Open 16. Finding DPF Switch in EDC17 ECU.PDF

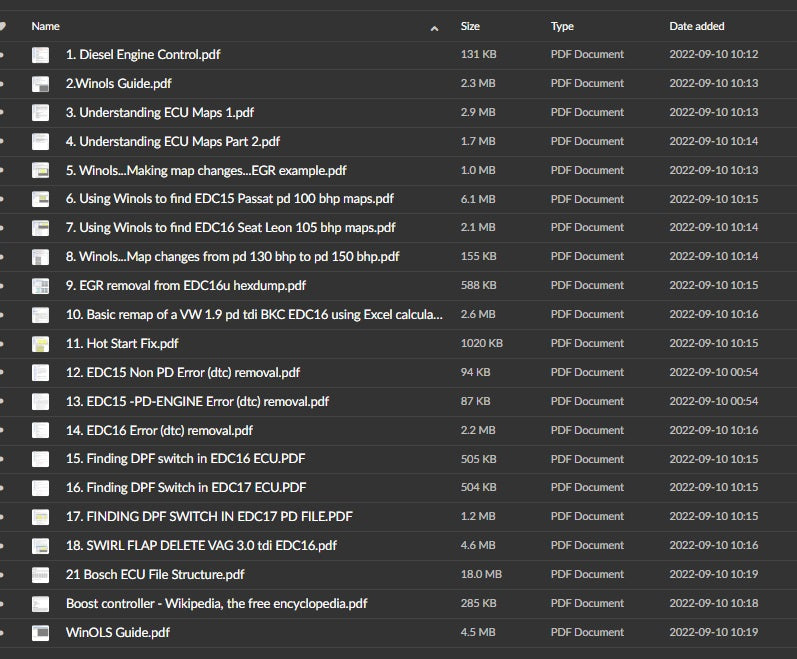pyautogui.click(x=186, y=488)
